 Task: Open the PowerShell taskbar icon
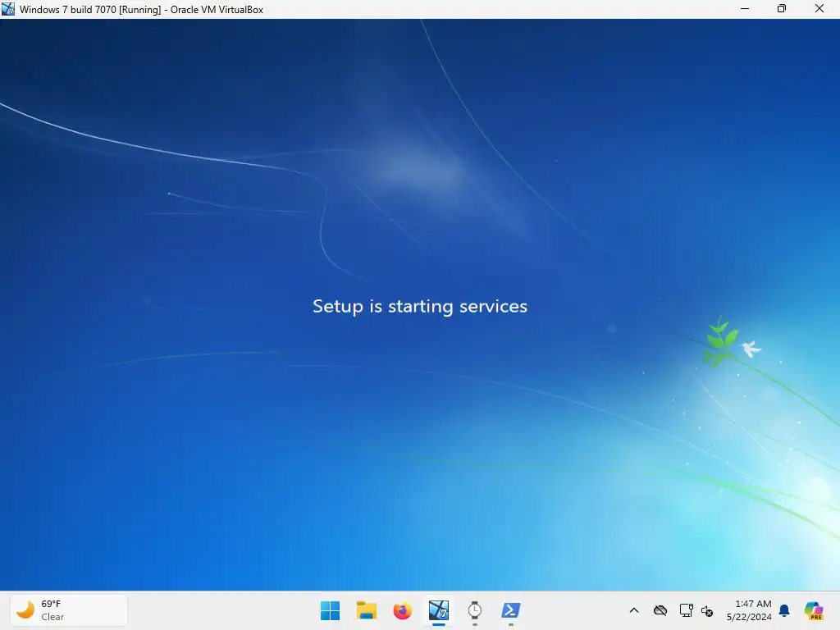point(510,610)
